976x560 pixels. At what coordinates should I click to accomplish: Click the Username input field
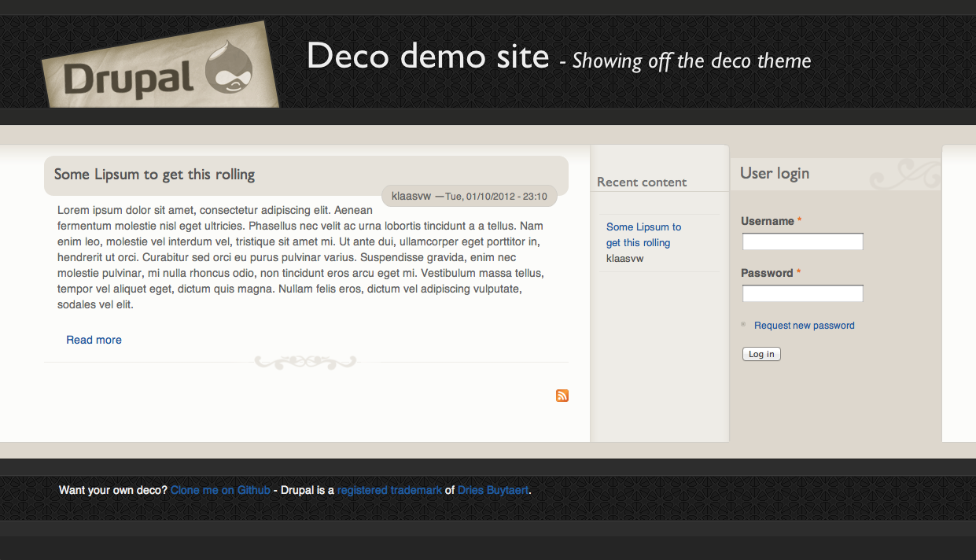click(x=803, y=241)
